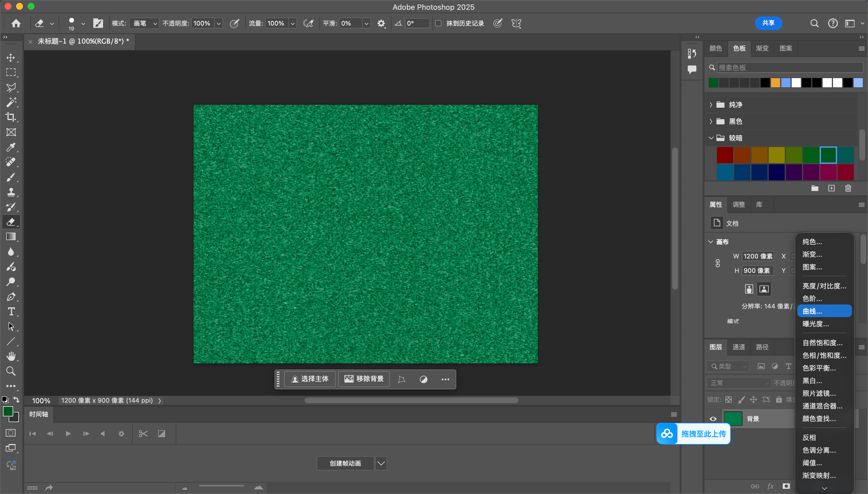
Task: Select the Type tool
Action: tap(11, 311)
